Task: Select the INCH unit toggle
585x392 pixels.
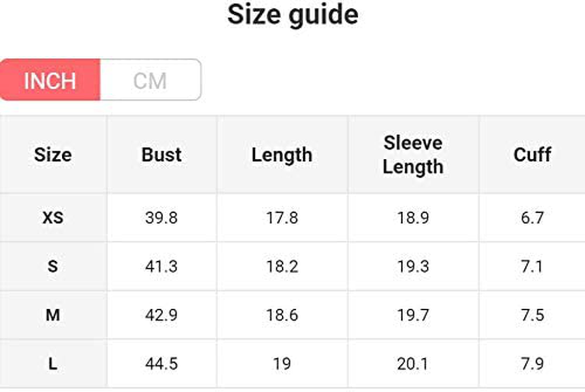Action: pos(50,80)
